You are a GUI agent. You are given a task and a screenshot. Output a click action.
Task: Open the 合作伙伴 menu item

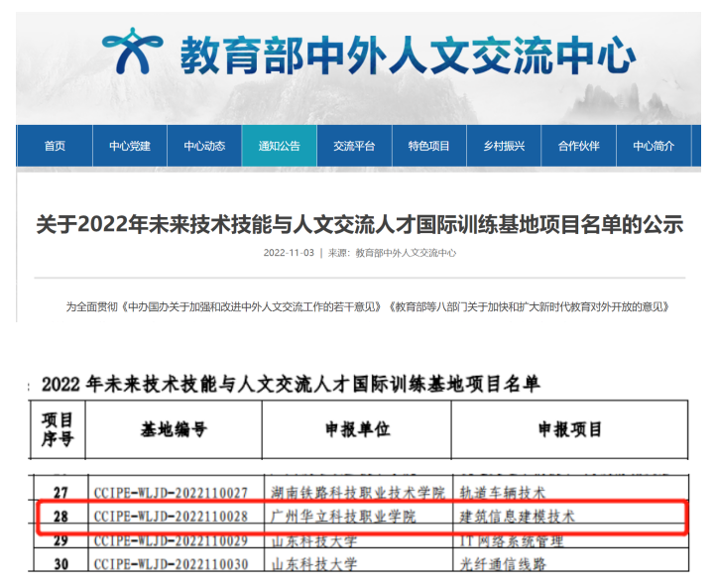pos(578,146)
